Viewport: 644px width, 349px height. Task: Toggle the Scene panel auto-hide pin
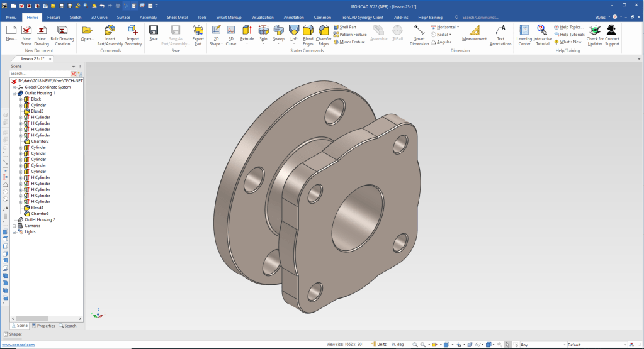tap(79, 66)
